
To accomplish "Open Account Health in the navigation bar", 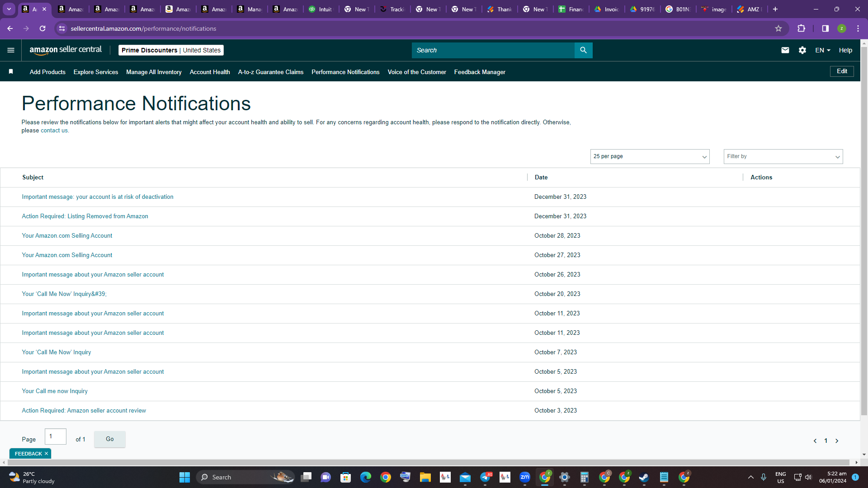I will pyautogui.click(x=210, y=72).
